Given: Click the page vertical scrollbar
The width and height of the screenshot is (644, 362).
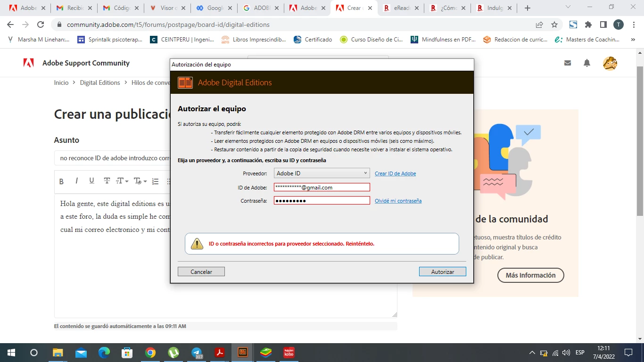Looking at the screenshot, I should point(640,141).
